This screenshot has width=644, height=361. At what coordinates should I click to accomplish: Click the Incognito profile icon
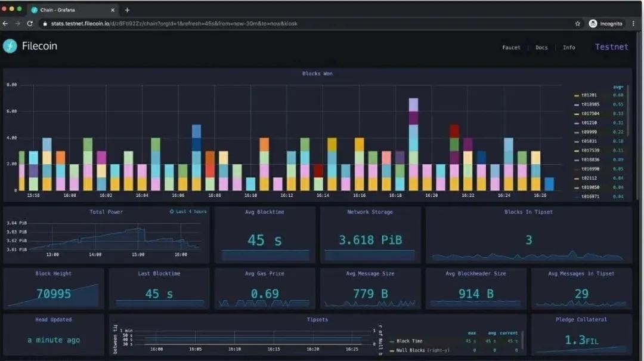click(x=593, y=24)
